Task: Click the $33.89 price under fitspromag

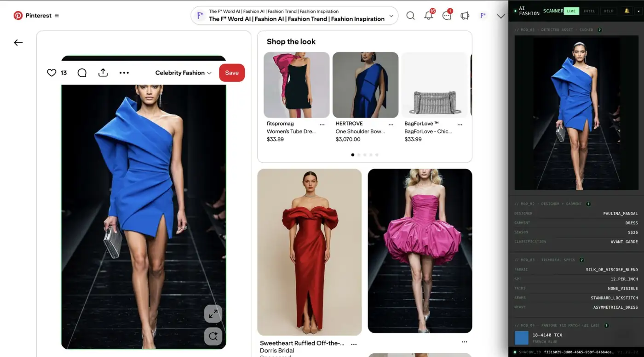Action: pos(275,139)
